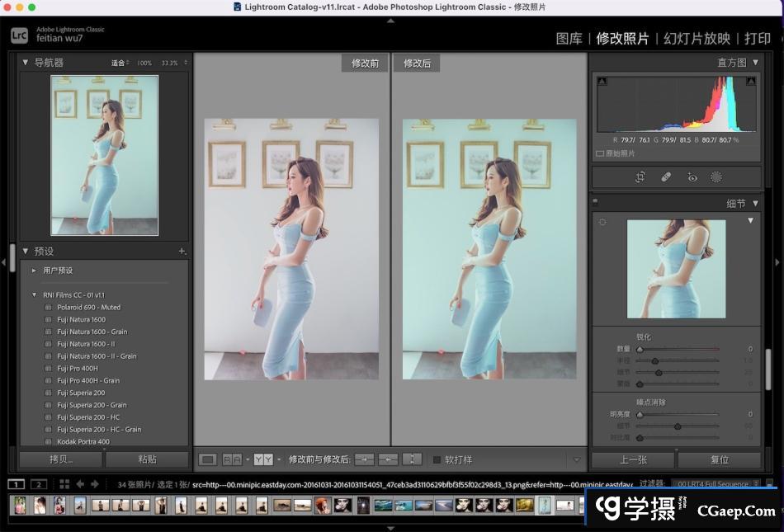Screen dimensions: 784x532
Task: Click the shadow clipping indicator in histogram
Action: (x=602, y=81)
